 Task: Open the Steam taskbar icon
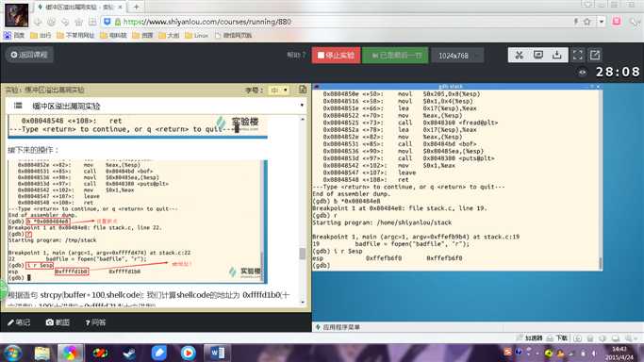129,353
